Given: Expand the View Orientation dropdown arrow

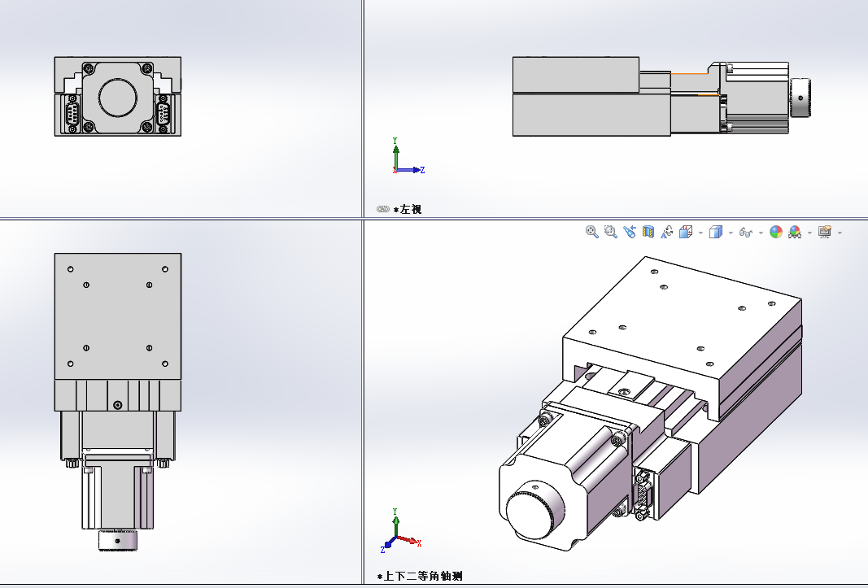Looking at the screenshot, I should point(700,233).
